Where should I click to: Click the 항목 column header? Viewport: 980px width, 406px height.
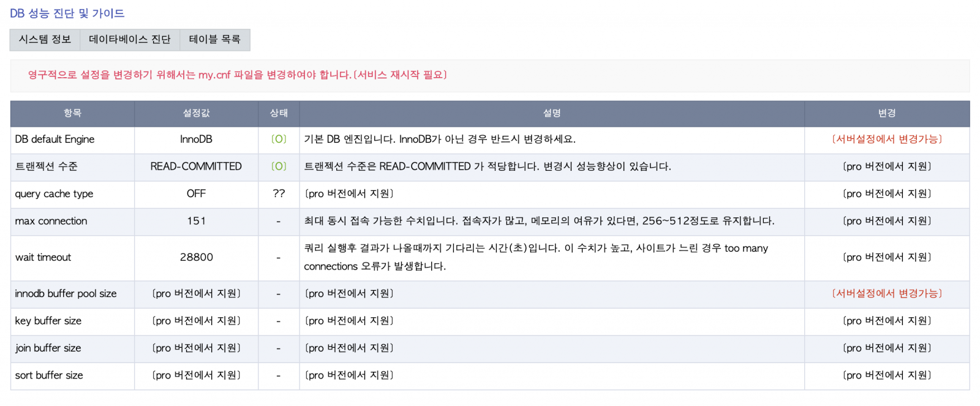(72, 113)
